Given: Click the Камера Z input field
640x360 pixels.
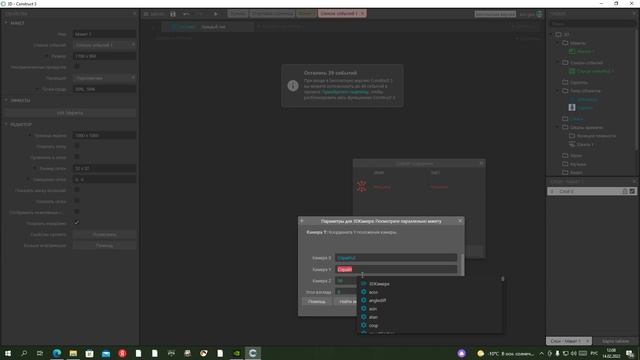Looking at the screenshot, I should 346,281.
